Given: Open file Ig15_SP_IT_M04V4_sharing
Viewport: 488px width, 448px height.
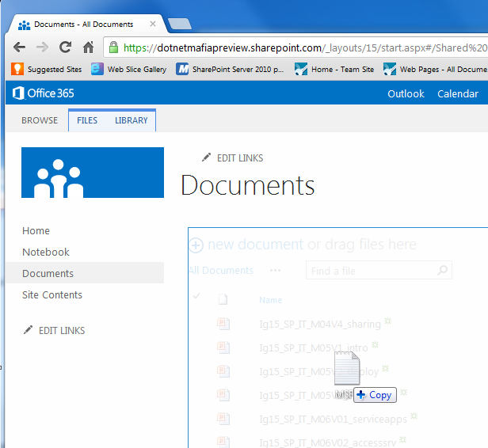Looking at the screenshot, I should (x=320, y=325).
